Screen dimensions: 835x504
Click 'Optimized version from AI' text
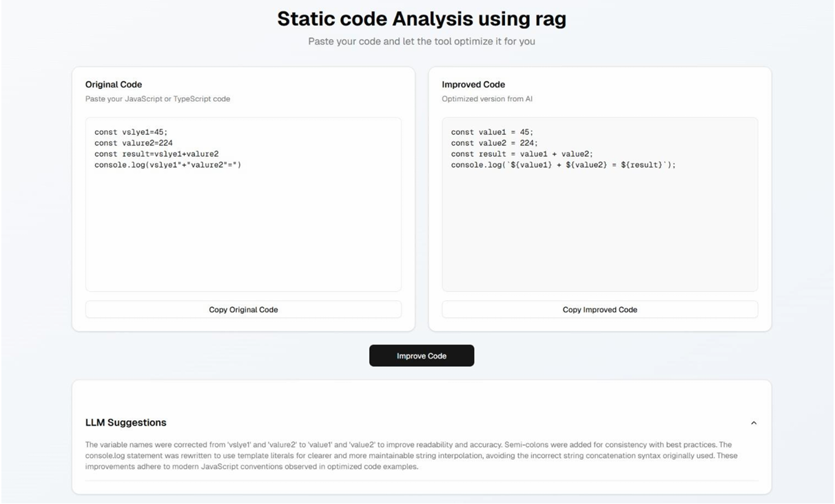point(487,99)
